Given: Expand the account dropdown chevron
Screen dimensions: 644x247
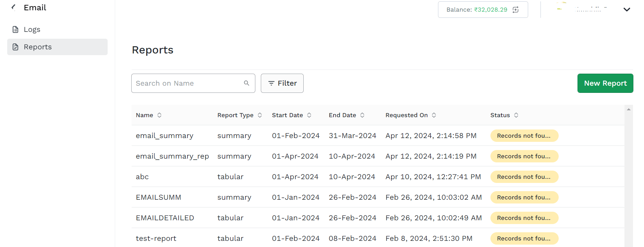Looking at the screenshot, I should click(627, 10).
